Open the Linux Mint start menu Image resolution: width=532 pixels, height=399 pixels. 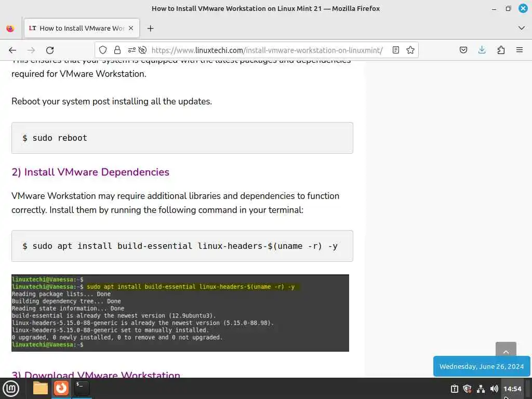[11, 389]
